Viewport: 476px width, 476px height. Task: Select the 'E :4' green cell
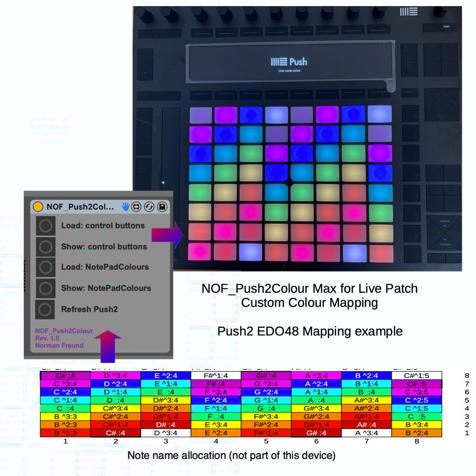(x=166, y=392)
